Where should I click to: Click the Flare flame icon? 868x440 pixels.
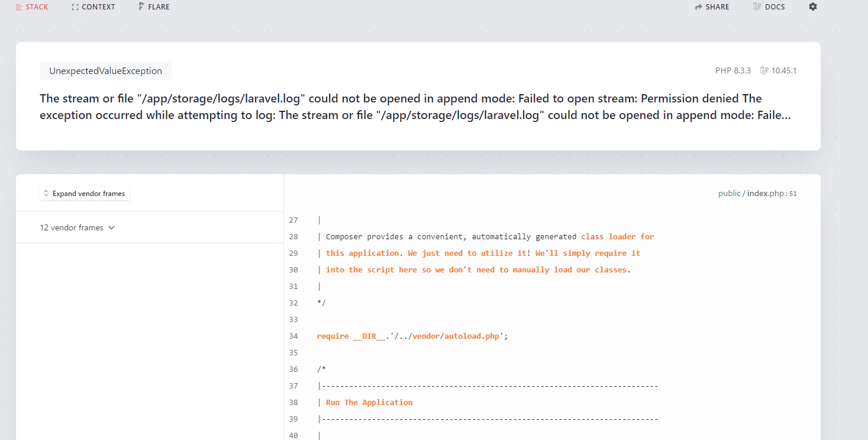141,7
